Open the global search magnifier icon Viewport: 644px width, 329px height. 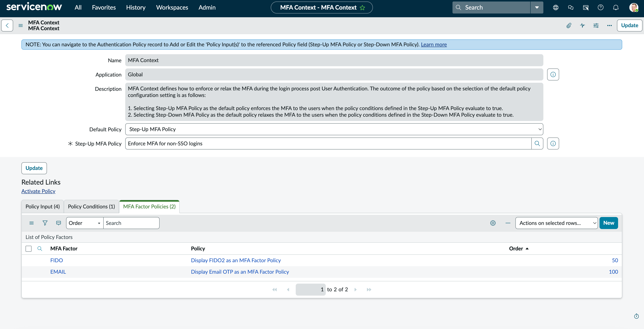point(458,8)
